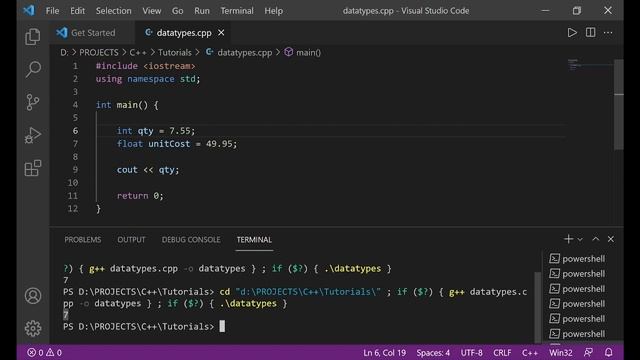Switch to the Get Started tab
Screen dimensions: 640x360
coord(93,33)
